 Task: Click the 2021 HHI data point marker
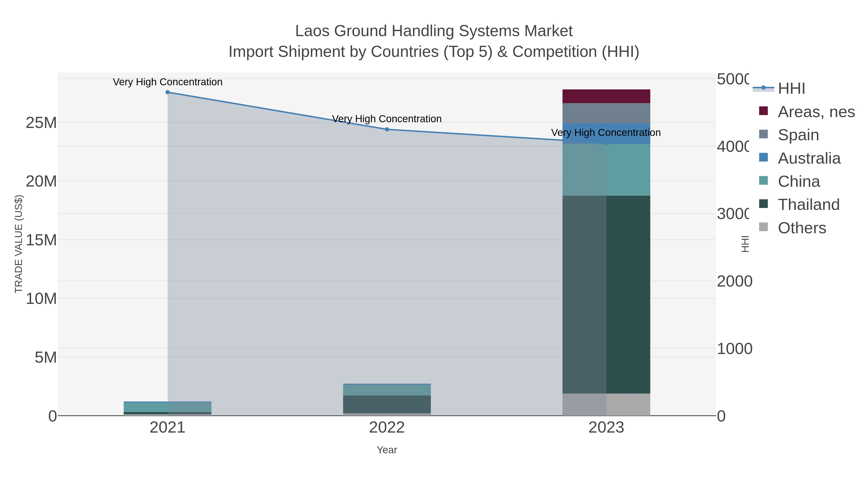coord(168,92)
